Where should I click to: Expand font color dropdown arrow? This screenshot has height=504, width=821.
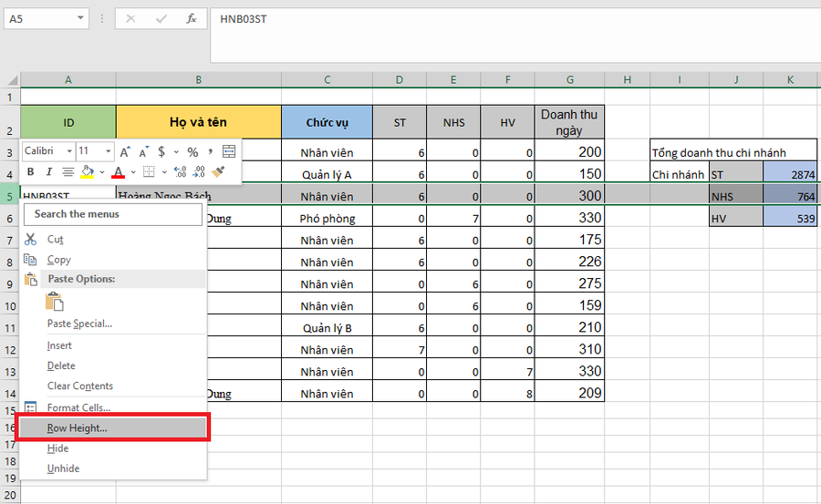click(x=133, y=172)
